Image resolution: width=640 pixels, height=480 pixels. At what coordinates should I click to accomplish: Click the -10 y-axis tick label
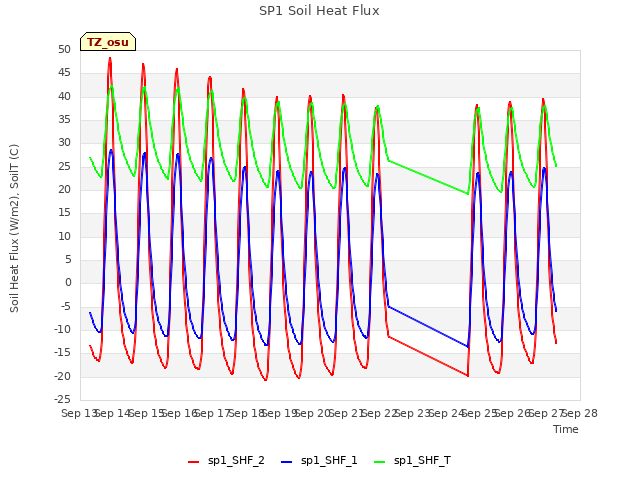coord(62,329)
